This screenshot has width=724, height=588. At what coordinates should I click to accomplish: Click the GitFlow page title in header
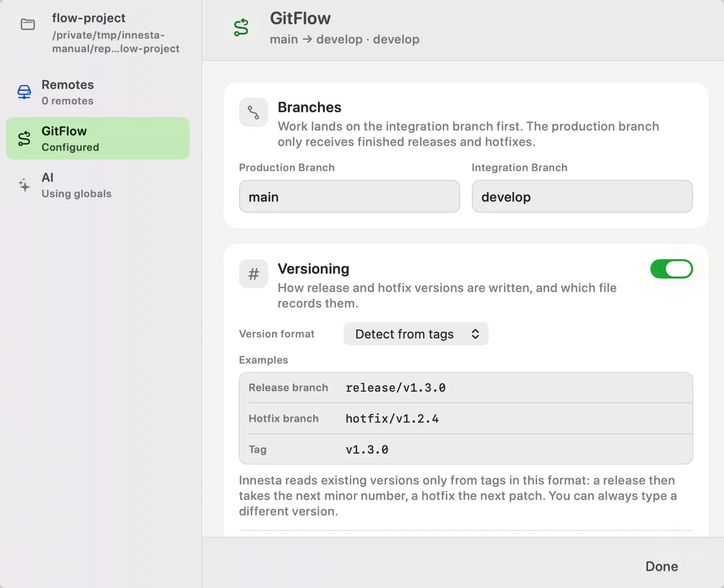[301, 18]
